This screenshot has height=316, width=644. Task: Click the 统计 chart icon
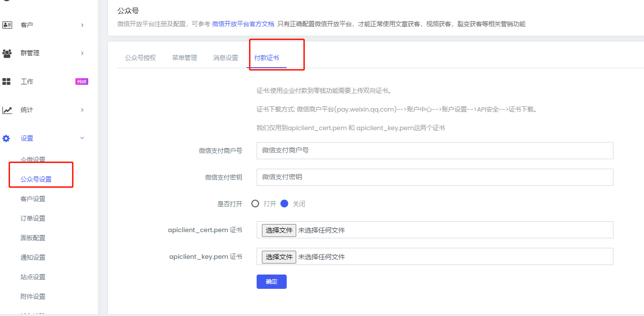7,110
